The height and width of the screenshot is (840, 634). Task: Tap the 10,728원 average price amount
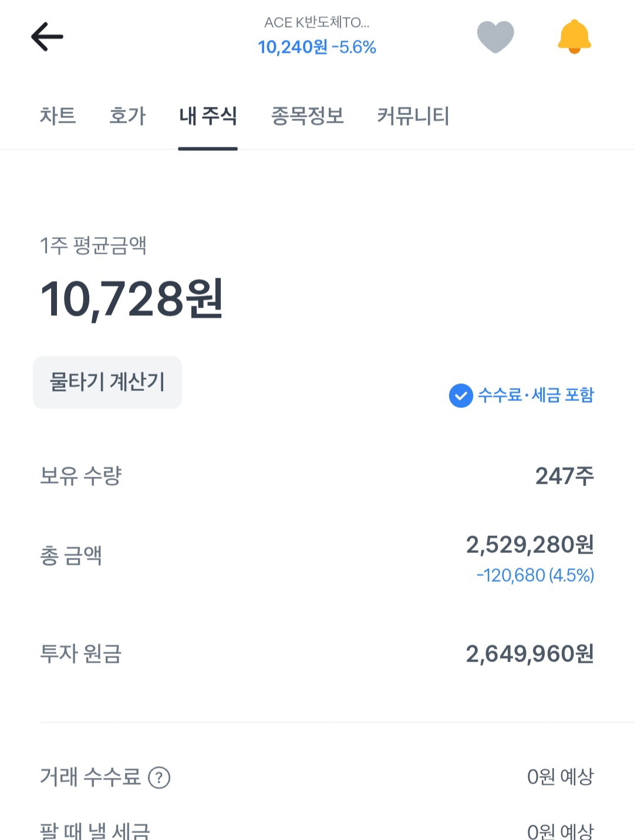pyautogui.click(x=131, y=299)
